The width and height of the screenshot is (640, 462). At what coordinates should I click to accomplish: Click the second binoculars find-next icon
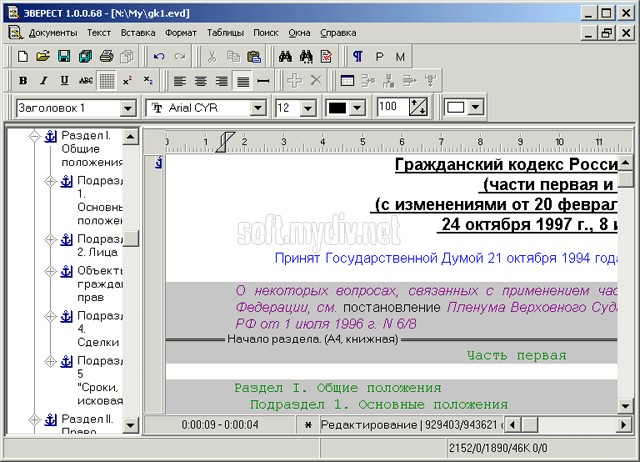point(306,56)
